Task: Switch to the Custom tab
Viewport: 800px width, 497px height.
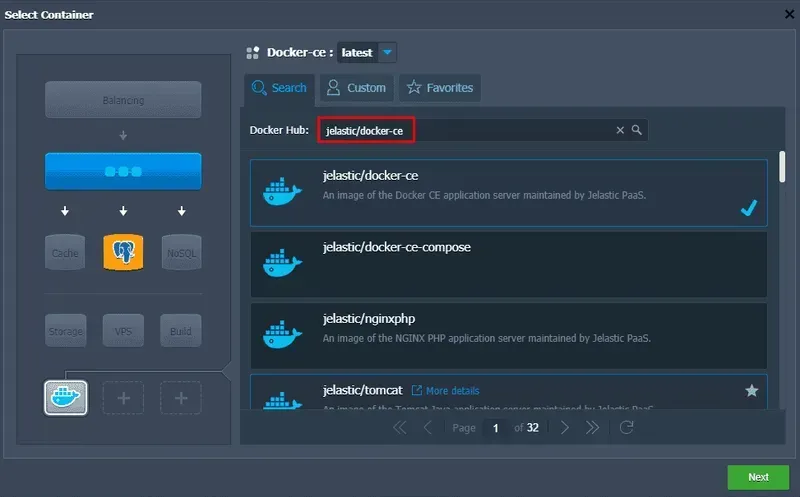Action: click(357, 88)
